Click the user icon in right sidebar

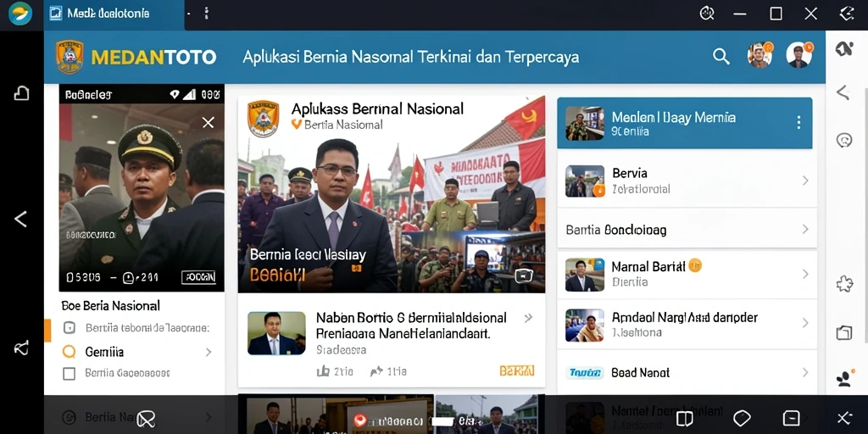click(843, 379)
